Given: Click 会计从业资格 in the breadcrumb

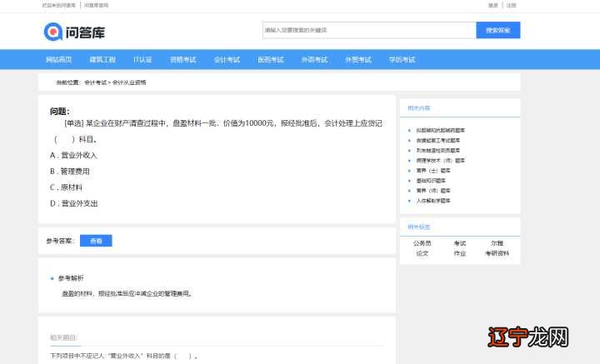Looking at the screenshot, I should [129, 82].
